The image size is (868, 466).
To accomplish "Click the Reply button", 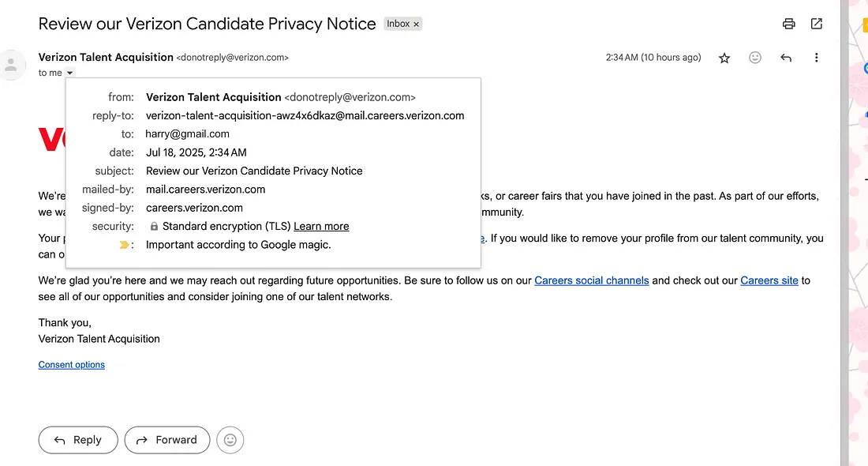I will pyautogui.click(x=78, y=440).
